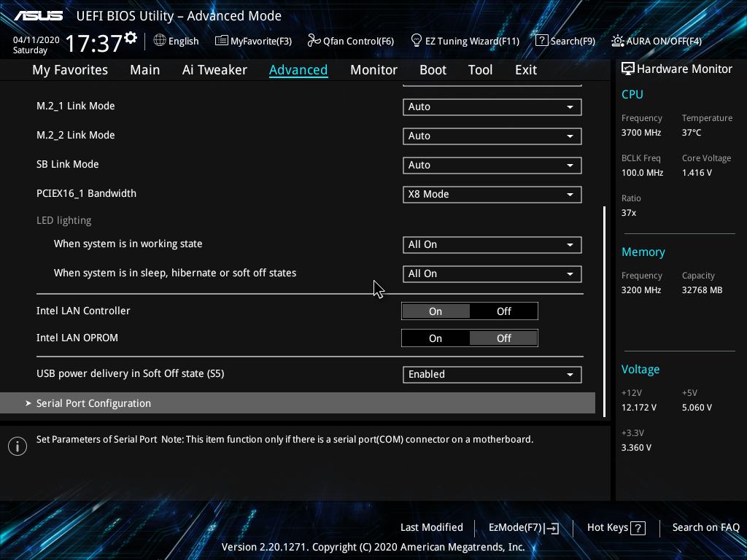Switch to Main tab
Screen dimensions: 747x560
pyautogui.click(x=145, y=69)
